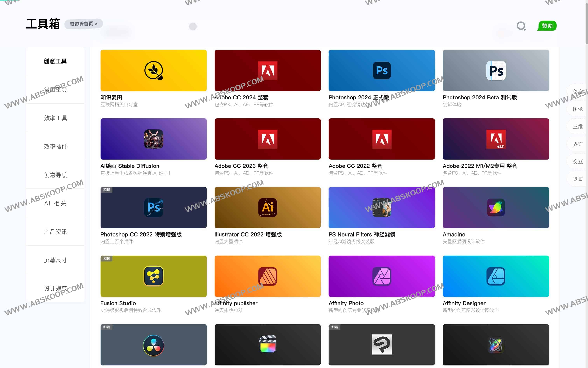Click the Fusion Studio node icon
Image resolution: width=588 pixels, height=368 pixels.
coord(154,276)
